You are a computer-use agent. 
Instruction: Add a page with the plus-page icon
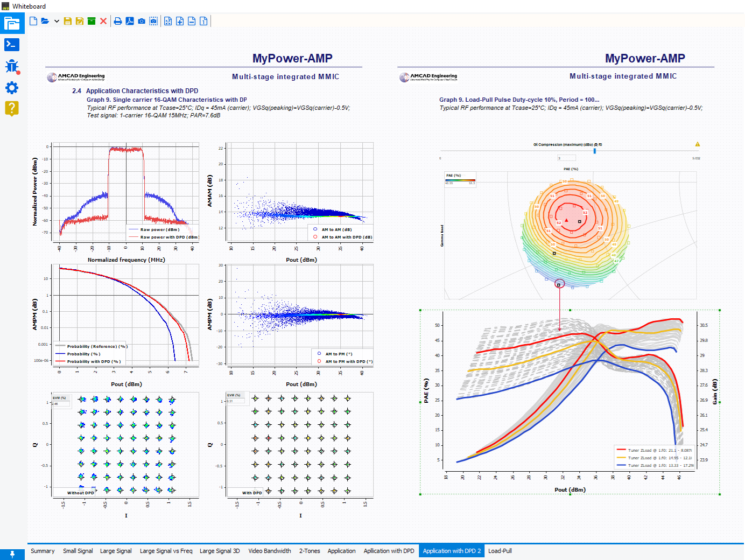tap(180, 21)
